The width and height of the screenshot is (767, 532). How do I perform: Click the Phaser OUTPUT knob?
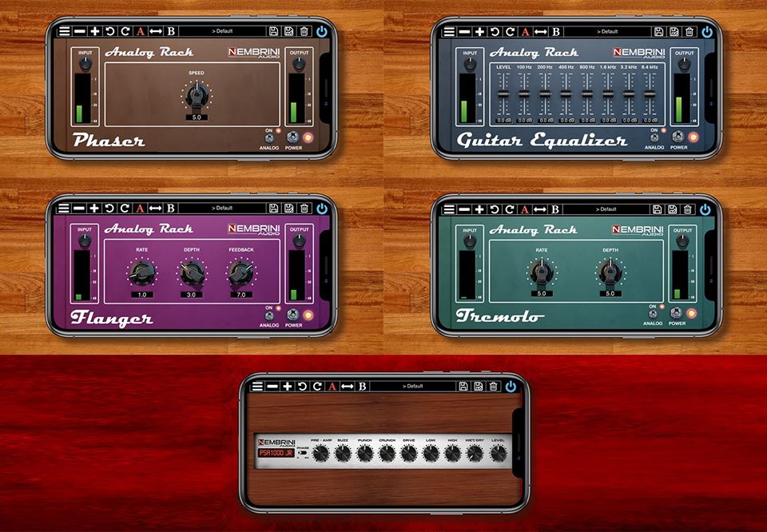point(299,64)
